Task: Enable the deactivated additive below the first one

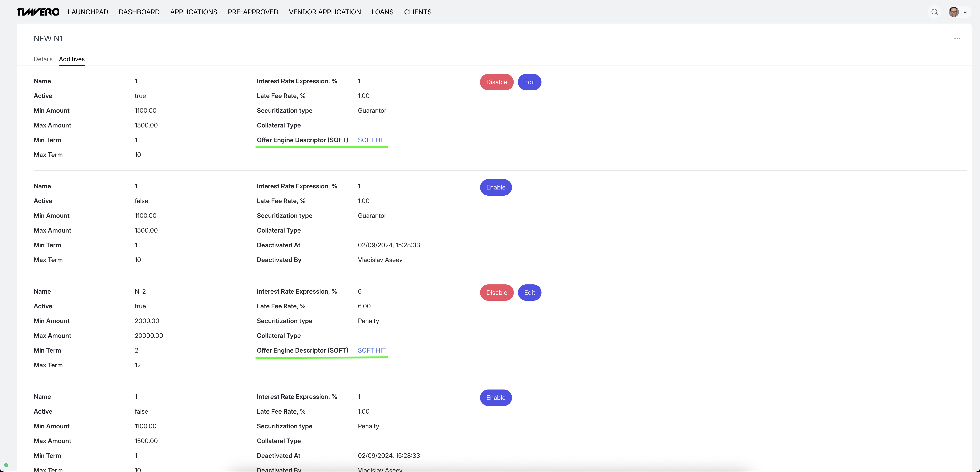Action: coord(496,187)
